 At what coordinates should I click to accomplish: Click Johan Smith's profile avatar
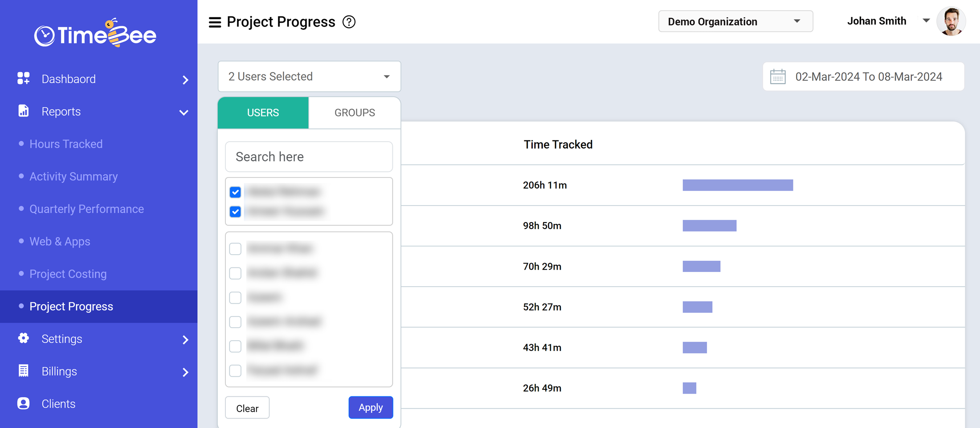(x=951, y=21)
